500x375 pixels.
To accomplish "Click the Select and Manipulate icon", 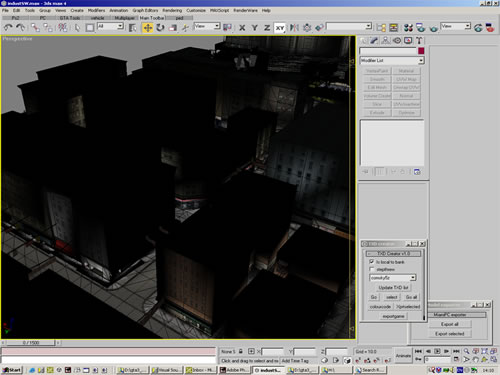I will click(185, 27).
